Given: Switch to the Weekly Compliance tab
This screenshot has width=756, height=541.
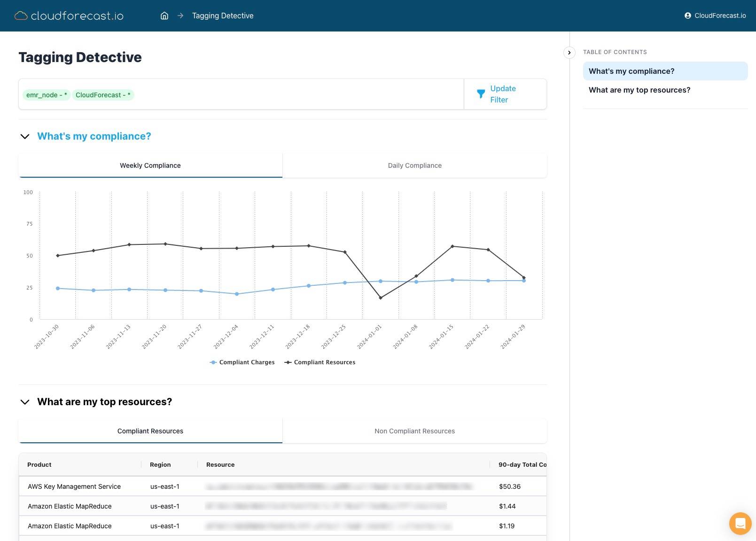Looking at the screenshot, I should [150, 165].
